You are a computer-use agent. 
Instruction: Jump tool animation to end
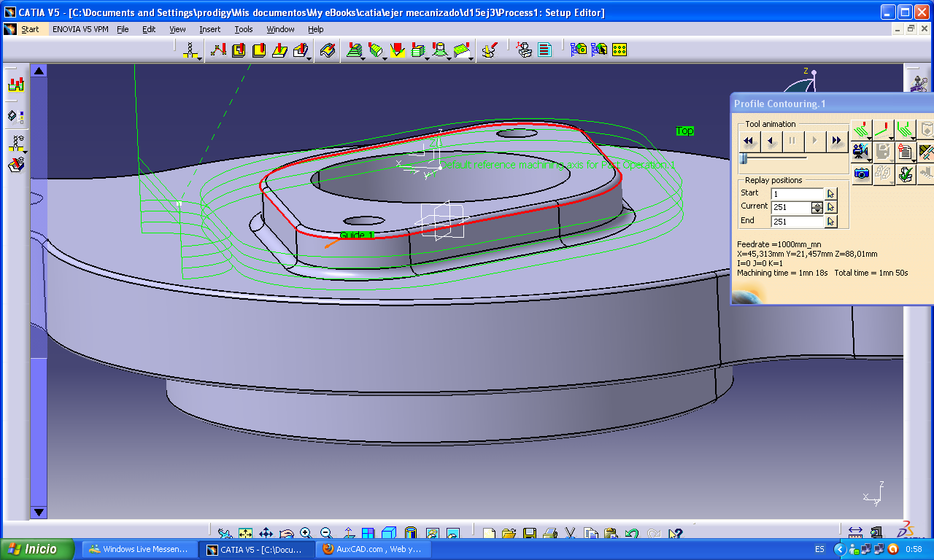click(837, 141)
